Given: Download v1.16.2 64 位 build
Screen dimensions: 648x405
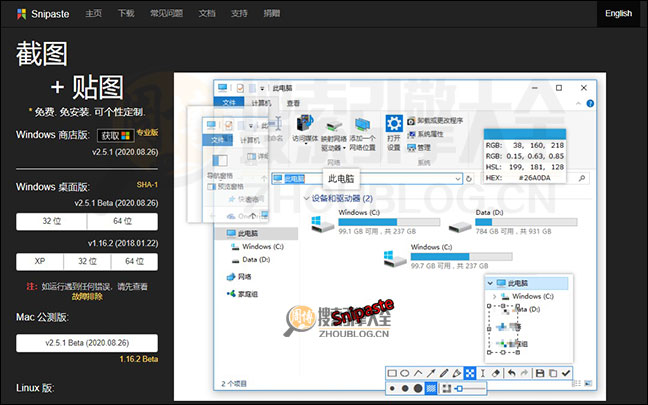Looking at the screenshot, I should [134, 262].
